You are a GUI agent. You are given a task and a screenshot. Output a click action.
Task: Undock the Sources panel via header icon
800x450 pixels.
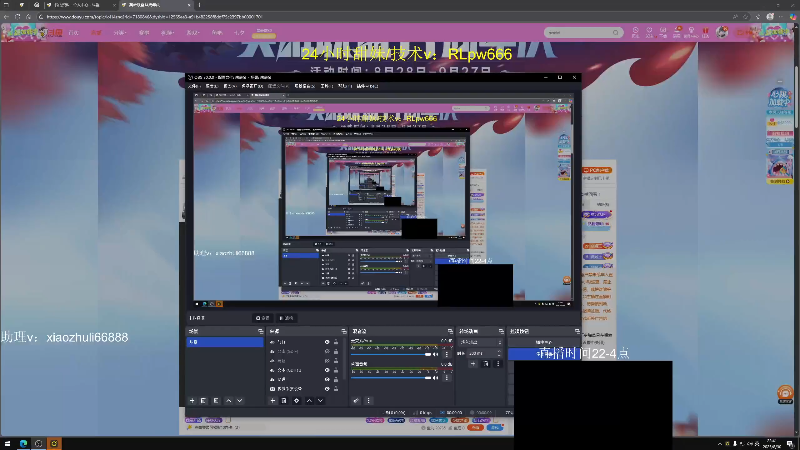[343, 331]
